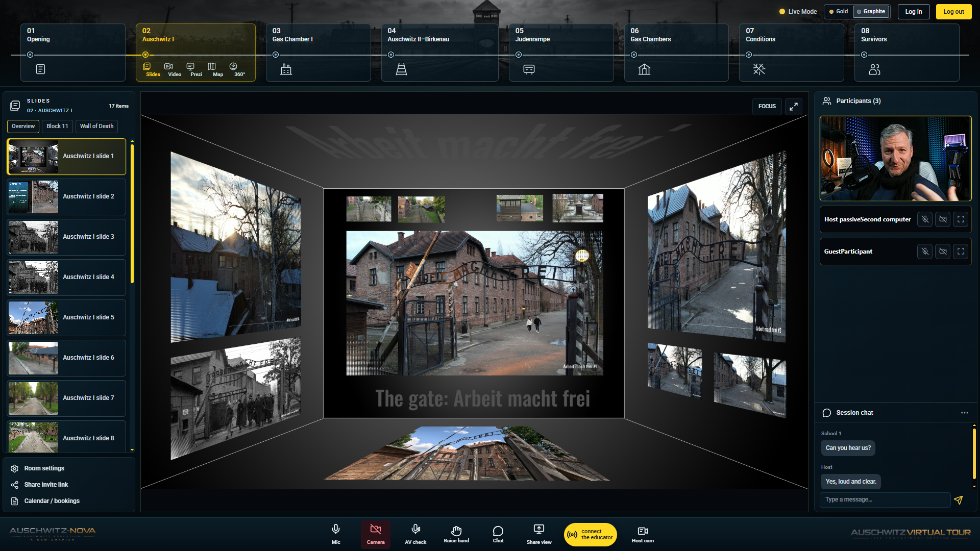980x551 pixels.
Task: Expand GuestParticipant video tile
Action: pyautogui.click(x=961, y=252)
